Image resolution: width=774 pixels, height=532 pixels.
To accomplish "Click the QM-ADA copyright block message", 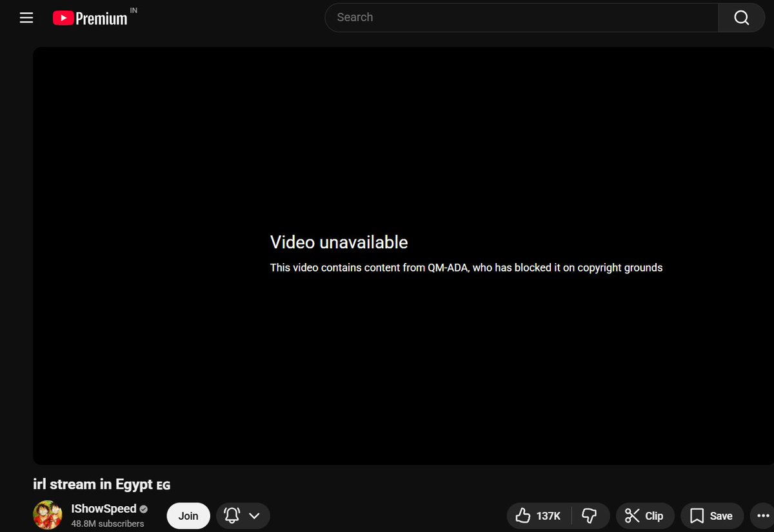I will [x=466, y=268].
